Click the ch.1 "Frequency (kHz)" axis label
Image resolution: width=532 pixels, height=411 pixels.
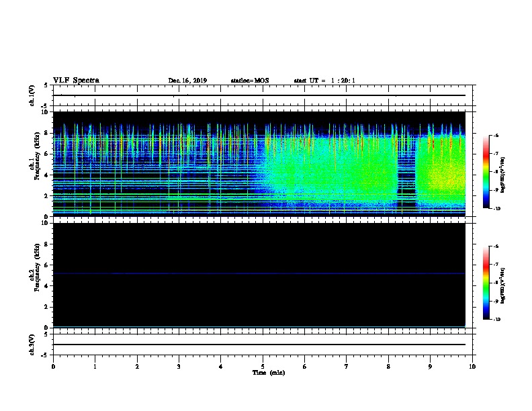37,156
